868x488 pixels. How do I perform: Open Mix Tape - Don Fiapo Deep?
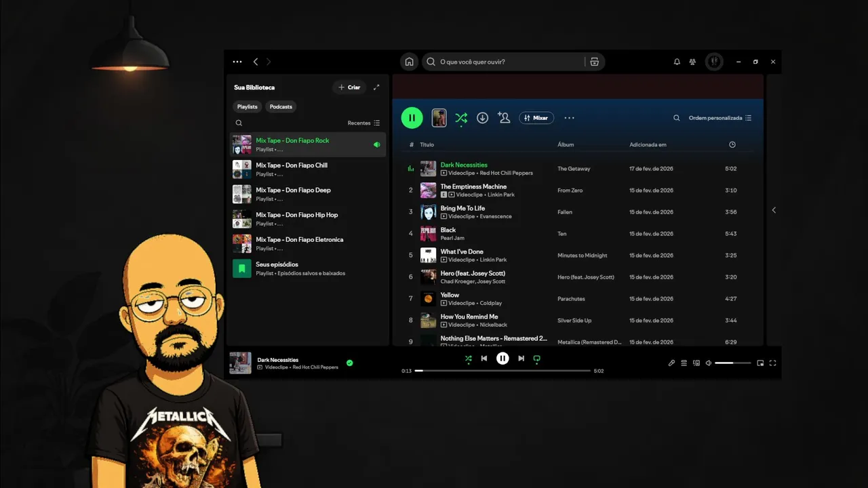coord(307,194)
